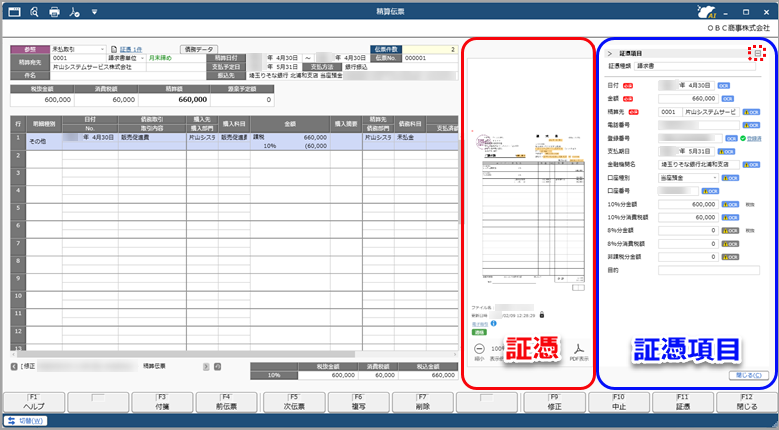Click the green 登録済 check link
Image resolution: width=779 pixels, height=430 pixels.
click(751, 139)
